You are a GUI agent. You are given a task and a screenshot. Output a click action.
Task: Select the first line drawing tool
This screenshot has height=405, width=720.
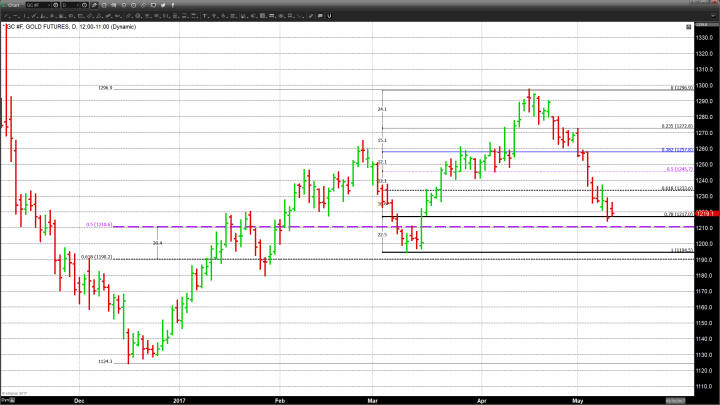tap(5, 16)
